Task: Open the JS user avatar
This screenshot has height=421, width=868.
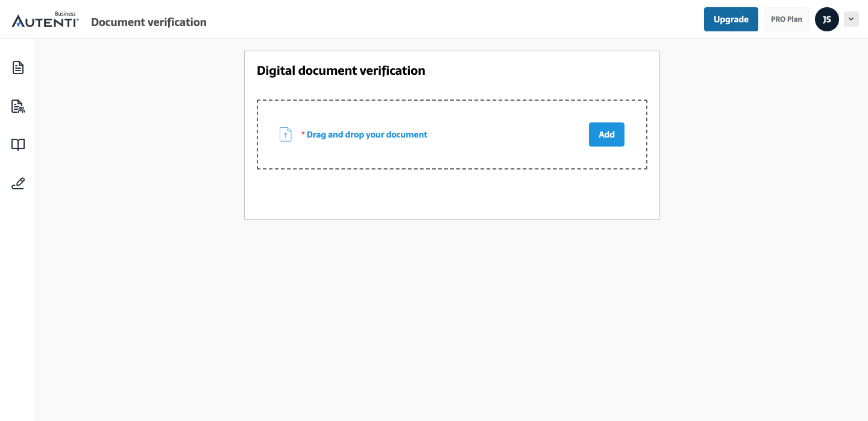Action: click(x=827, y=19)
